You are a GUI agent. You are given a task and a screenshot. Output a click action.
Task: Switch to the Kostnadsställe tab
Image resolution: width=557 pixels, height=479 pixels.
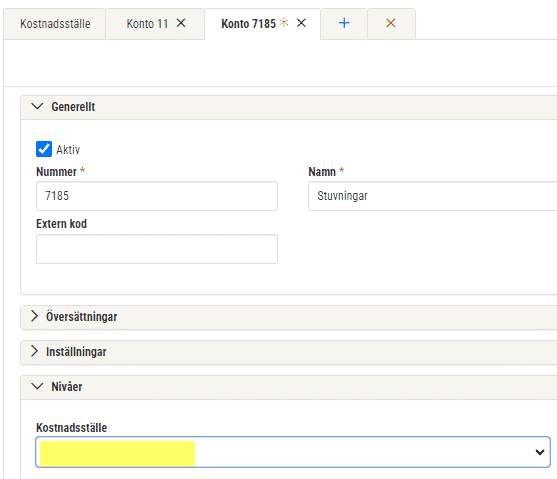point(55,24)
